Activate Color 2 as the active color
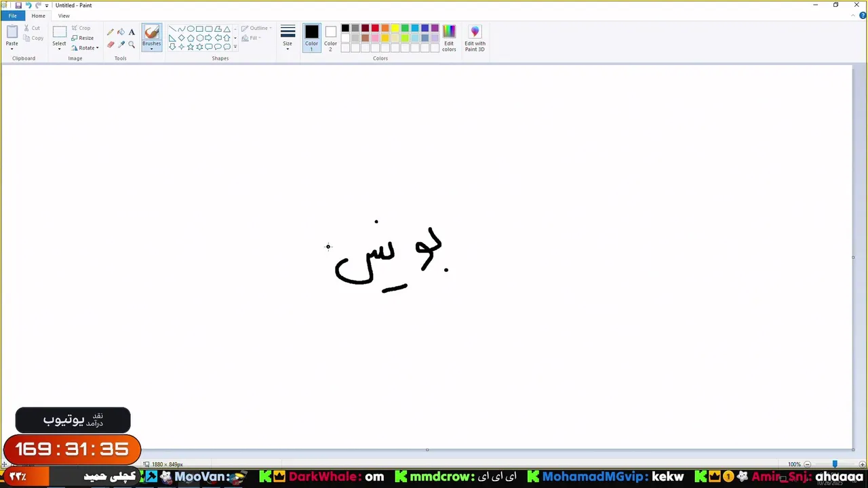 coord(330,37)
